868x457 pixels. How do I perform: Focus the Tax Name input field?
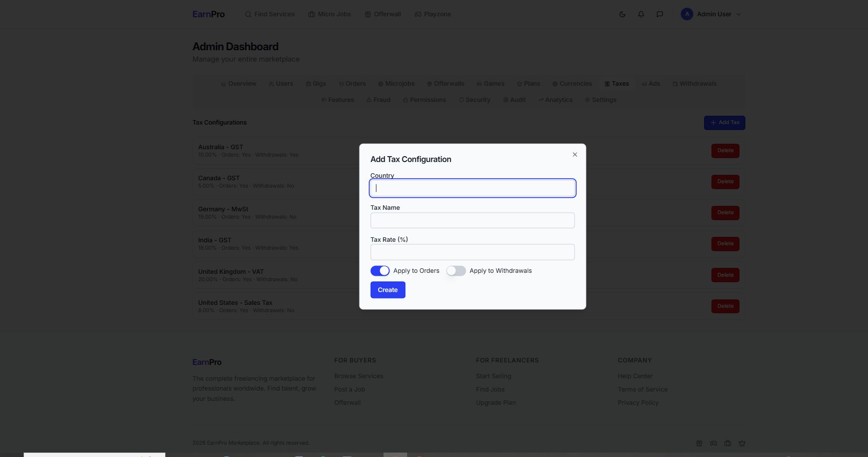click(472, 220)
